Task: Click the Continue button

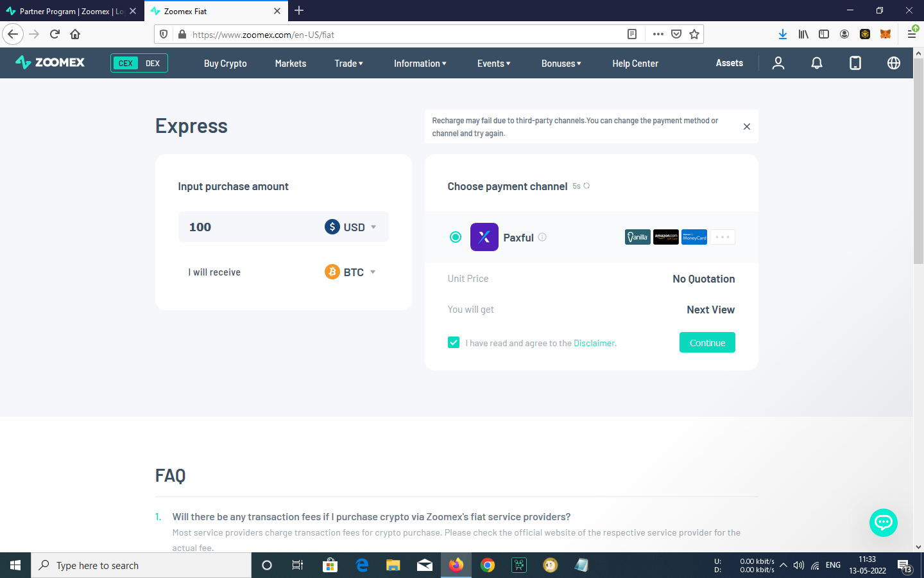Action: 707,342
